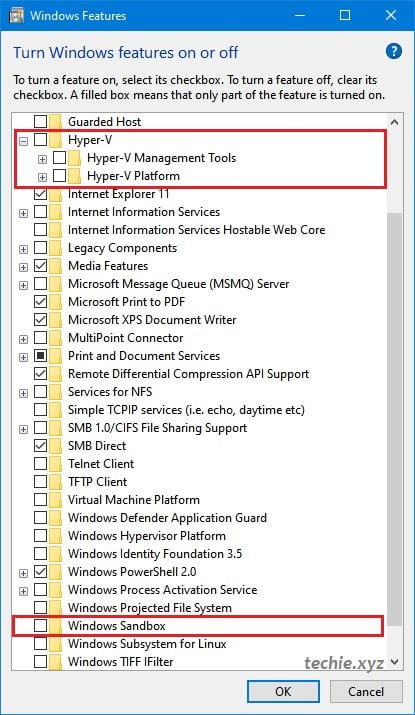Click the Windows Sandbox folder icon

coord(55,626)
